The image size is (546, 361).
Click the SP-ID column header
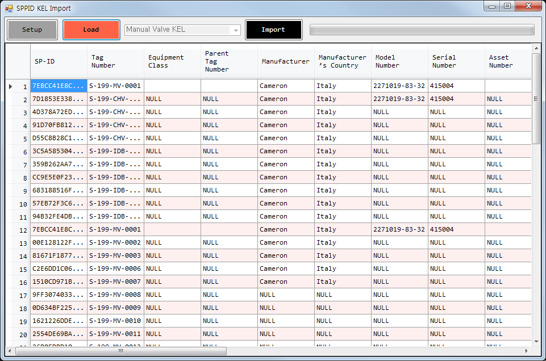59,61
